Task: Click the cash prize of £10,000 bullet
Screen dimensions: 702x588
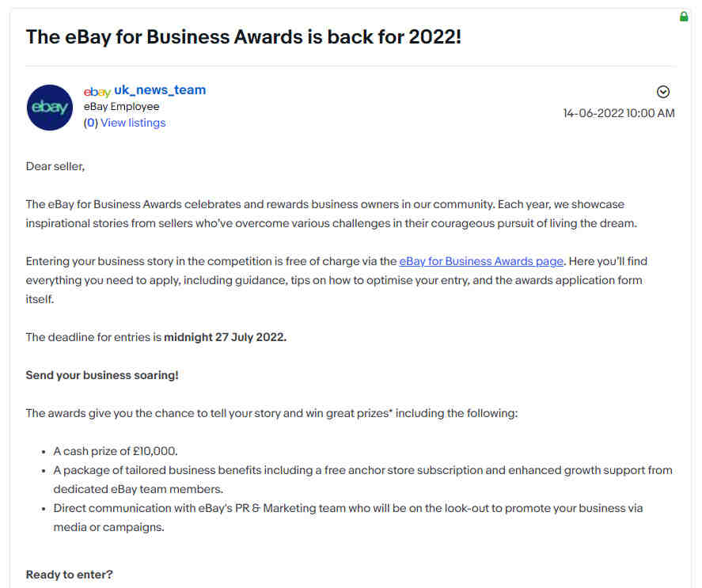Action: pyautogui.click(x=116, y=451)
